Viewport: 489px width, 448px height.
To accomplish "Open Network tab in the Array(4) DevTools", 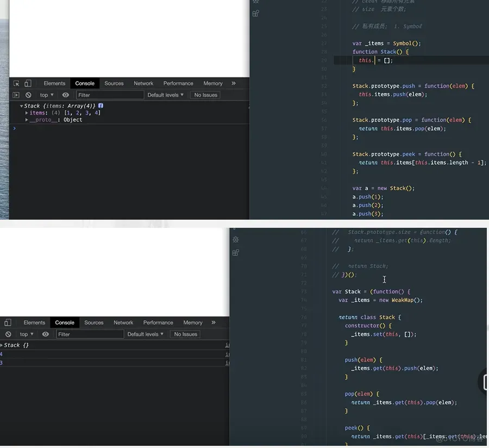I will pos(143,83).
